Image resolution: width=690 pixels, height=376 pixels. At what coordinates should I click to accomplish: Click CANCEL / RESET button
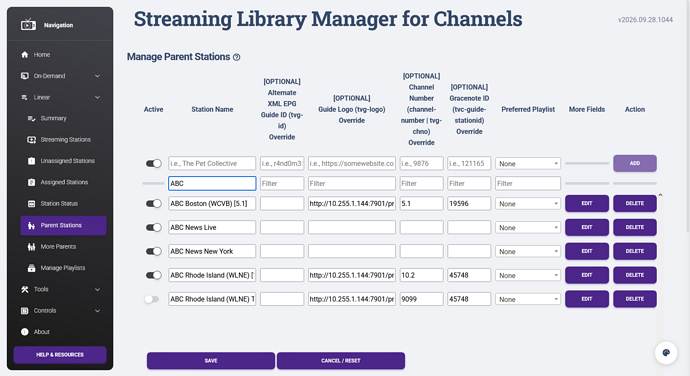[341, 361]
